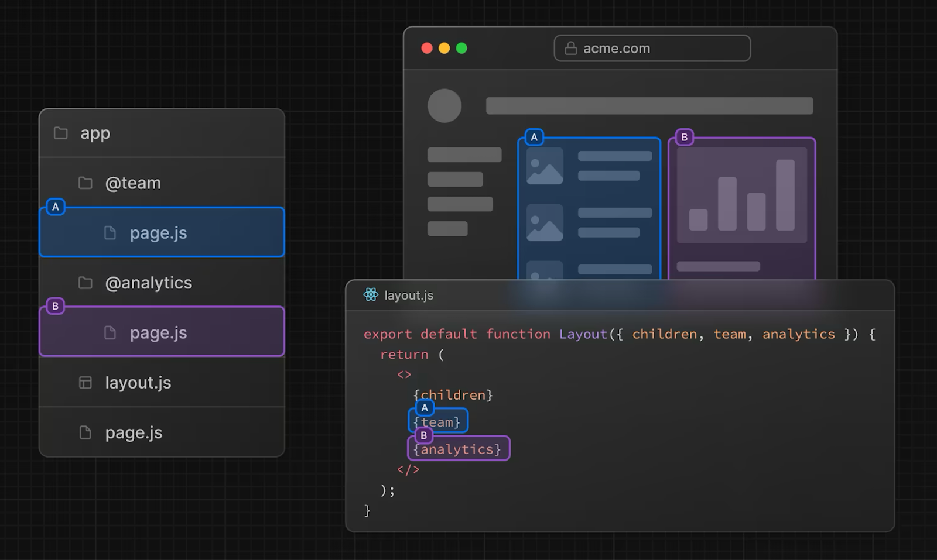Click the green maximize dot of the browser

(461, 48)
